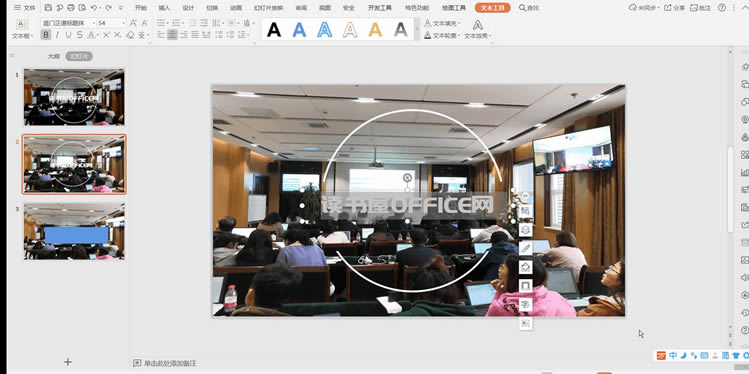Viewport: 749px width, 374px height.
Task: Select the blue outline A text style
Action: tap(324, 30)
